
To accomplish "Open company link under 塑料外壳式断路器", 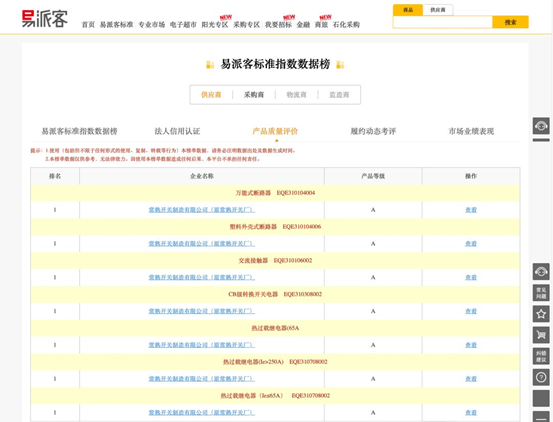I will click(x=202, y=244).
